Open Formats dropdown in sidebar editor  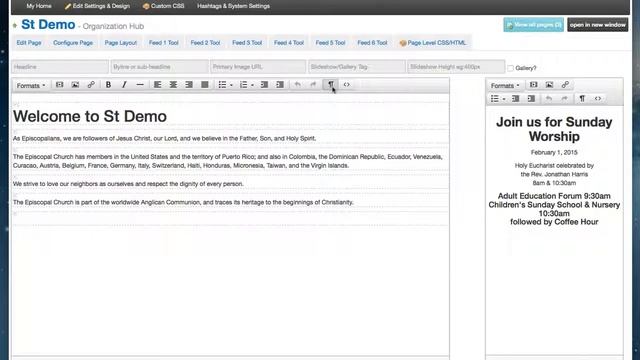505,86
